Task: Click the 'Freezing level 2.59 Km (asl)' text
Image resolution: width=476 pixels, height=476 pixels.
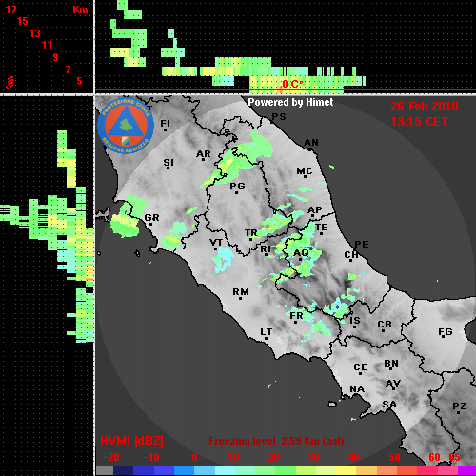Action: tap(276, 441)
